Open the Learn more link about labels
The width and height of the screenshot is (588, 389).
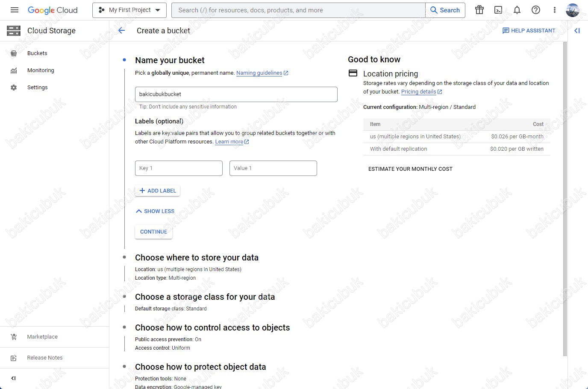point(232,142)
